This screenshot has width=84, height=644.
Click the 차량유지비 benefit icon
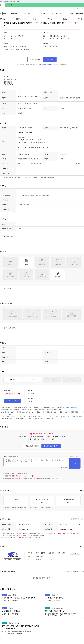pos(42,262)
